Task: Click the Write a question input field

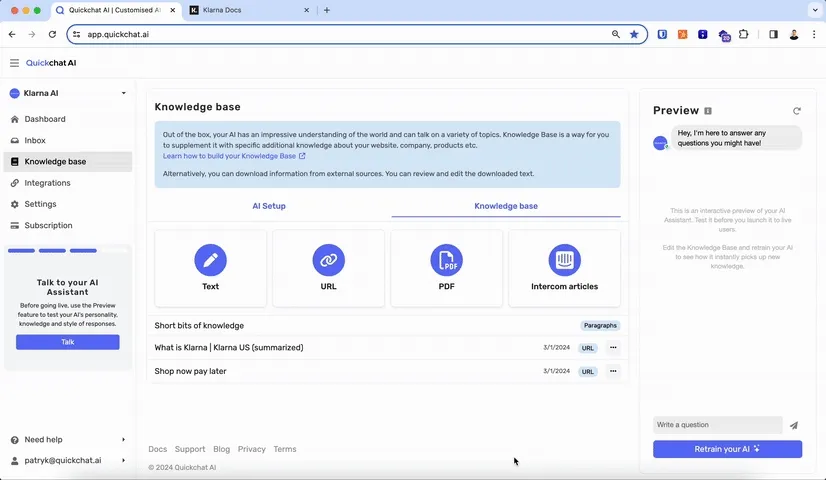Action: 718,425
